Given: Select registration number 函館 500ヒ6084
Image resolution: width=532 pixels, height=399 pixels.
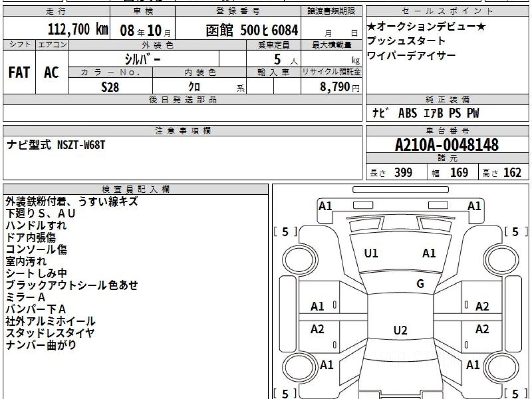Looking at the screenshot, I should click(251, 30).
